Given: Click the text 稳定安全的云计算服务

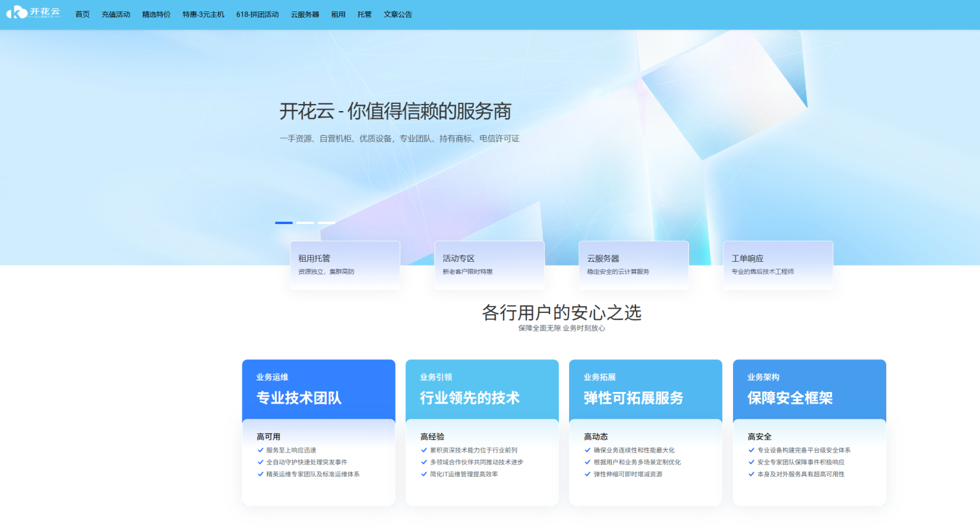Looking at the screenshot, I should click(x=618, y=272).
